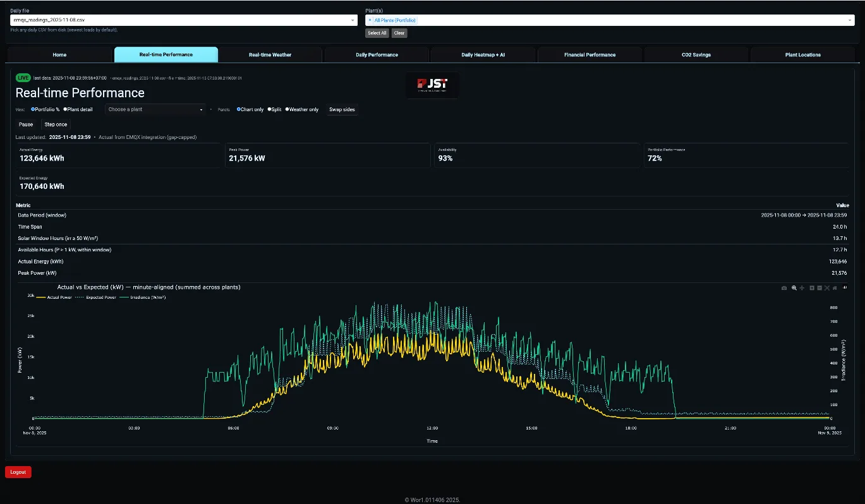This screenshot has height=504, width=865.
Task: Click the Peak Power (kW) table row
Action: [433, 273]
